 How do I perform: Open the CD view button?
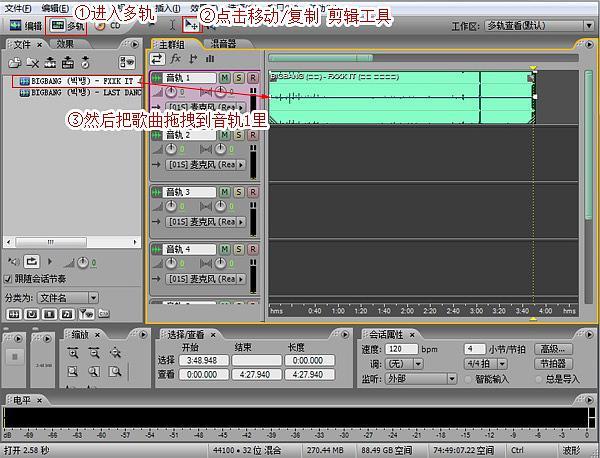coord(108,26)
